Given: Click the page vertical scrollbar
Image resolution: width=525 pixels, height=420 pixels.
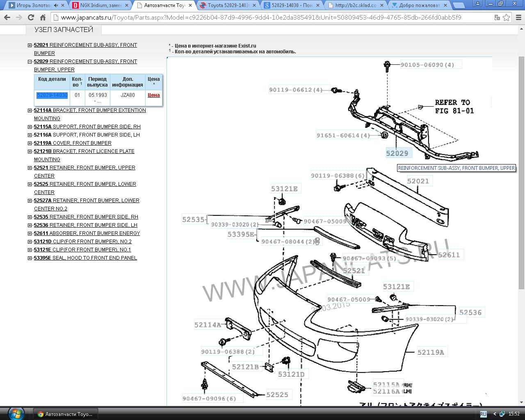Looking at the screenshot, I should tap(521, 164).
